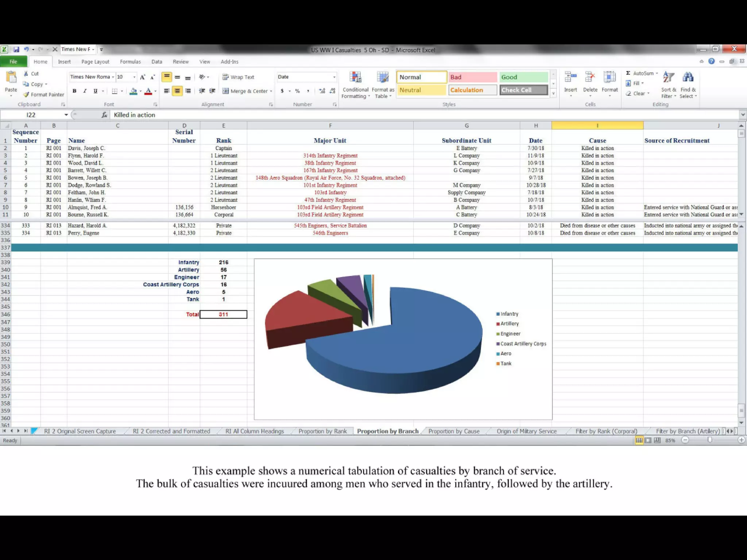
Task: Switch to Proportion by Cause sheet tab
Action: (454, 431)
